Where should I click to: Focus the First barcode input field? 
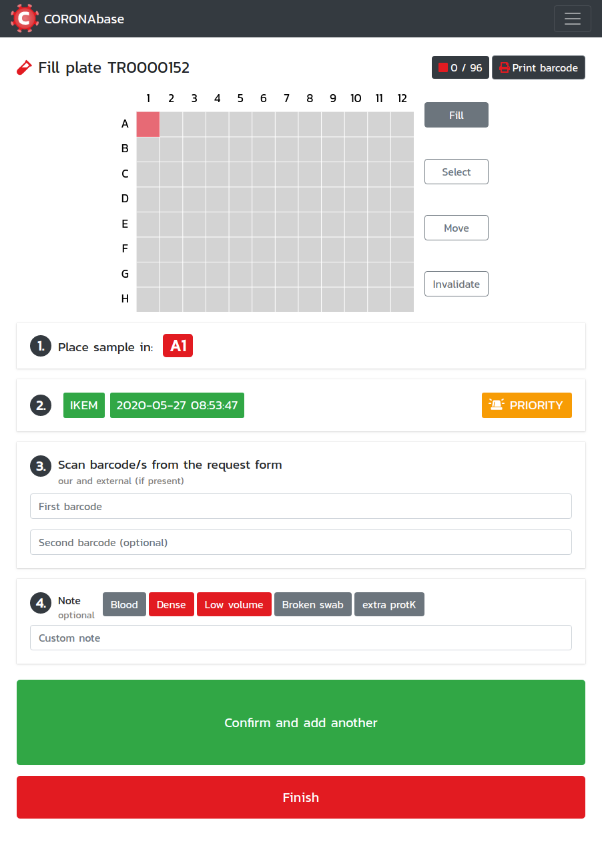(301, 506)
